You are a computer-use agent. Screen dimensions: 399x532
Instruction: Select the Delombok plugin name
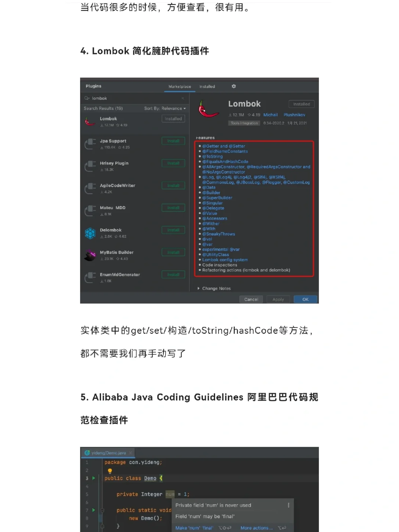coord(110,230)
